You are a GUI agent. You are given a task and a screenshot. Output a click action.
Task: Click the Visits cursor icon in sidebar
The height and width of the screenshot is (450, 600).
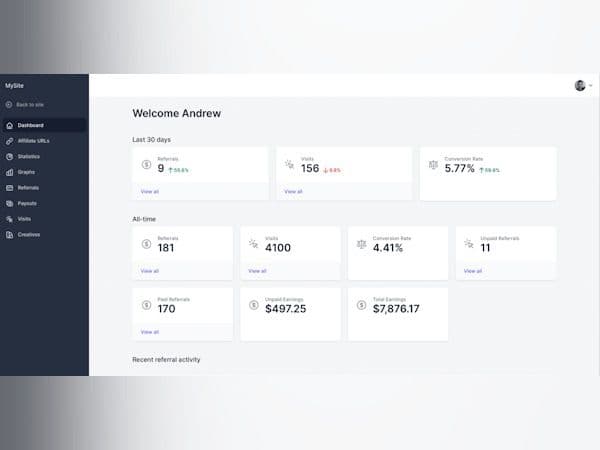10,219
